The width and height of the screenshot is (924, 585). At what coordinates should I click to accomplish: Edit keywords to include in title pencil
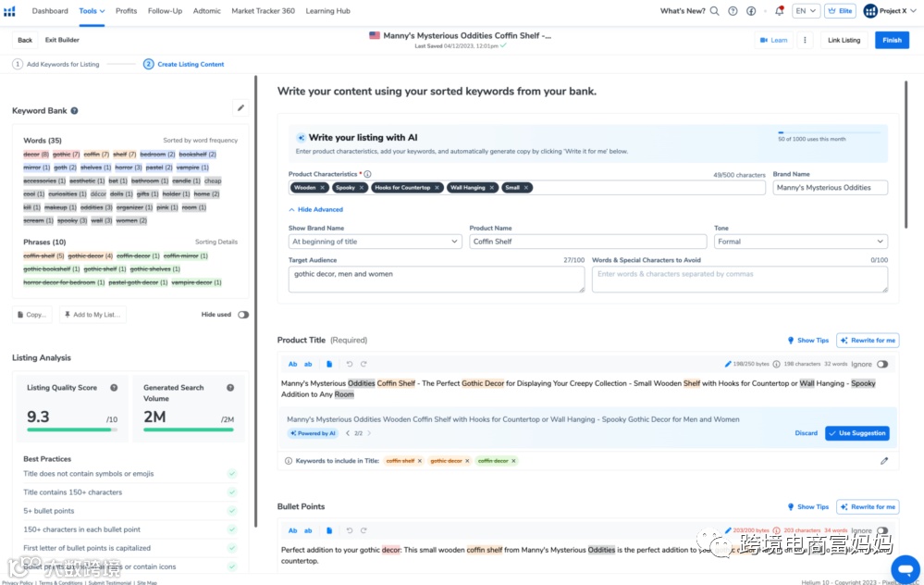884,461
